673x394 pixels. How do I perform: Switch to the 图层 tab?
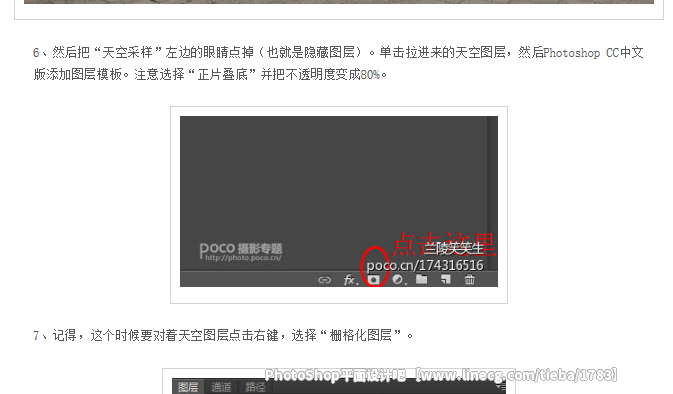tap(188, 387)
